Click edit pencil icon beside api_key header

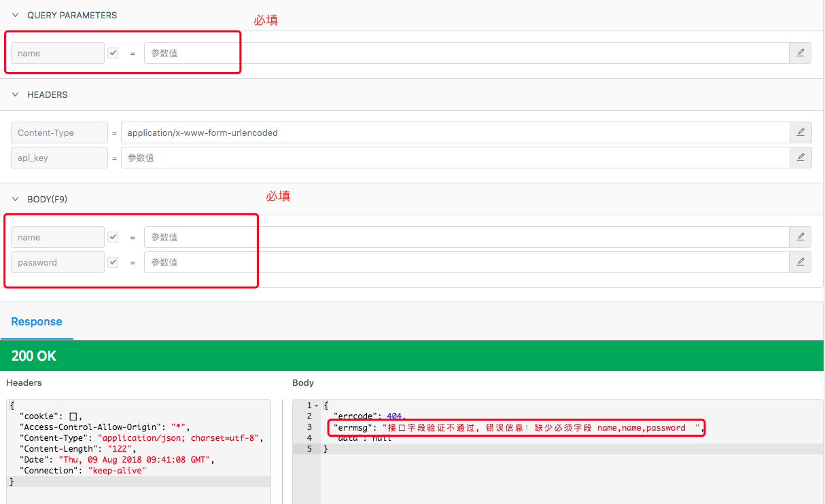(801, 158)
